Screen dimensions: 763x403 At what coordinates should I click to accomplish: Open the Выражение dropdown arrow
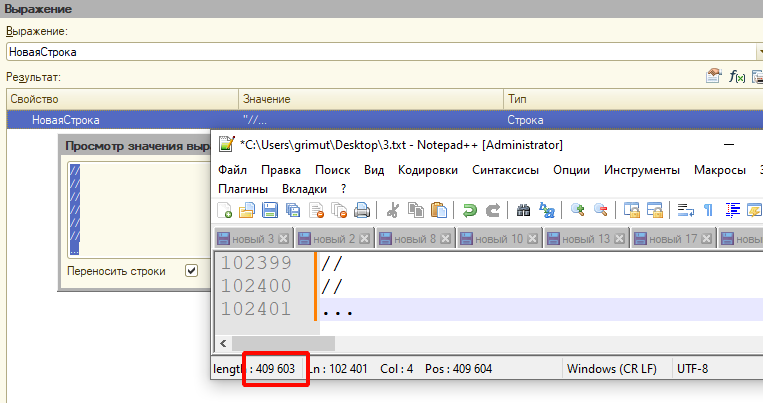click(759, 52)
